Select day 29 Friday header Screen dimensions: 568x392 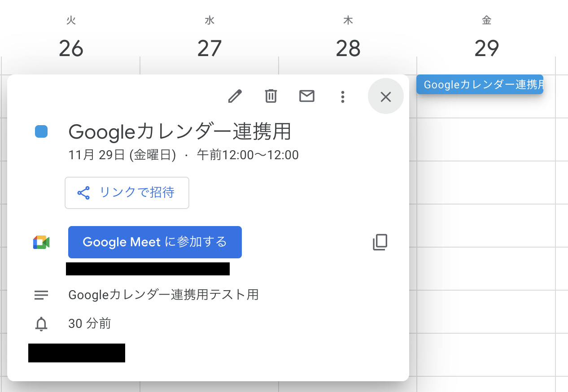tap(487, 48)
